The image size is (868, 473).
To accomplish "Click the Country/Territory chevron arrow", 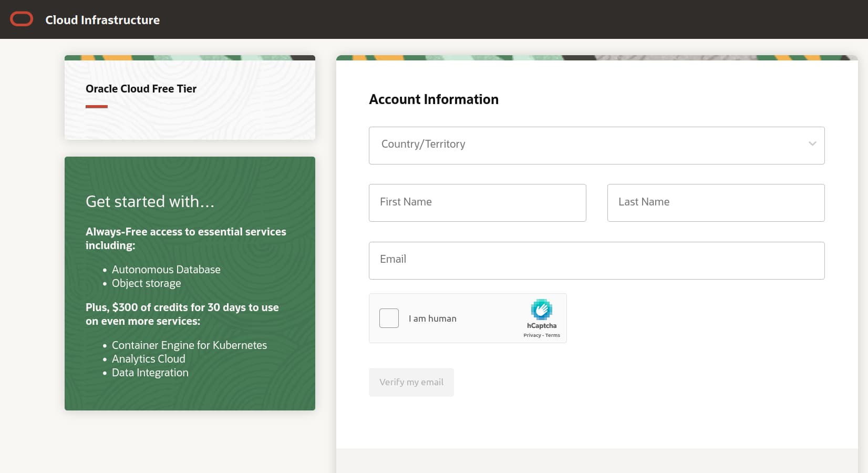I will pos(812,143).
